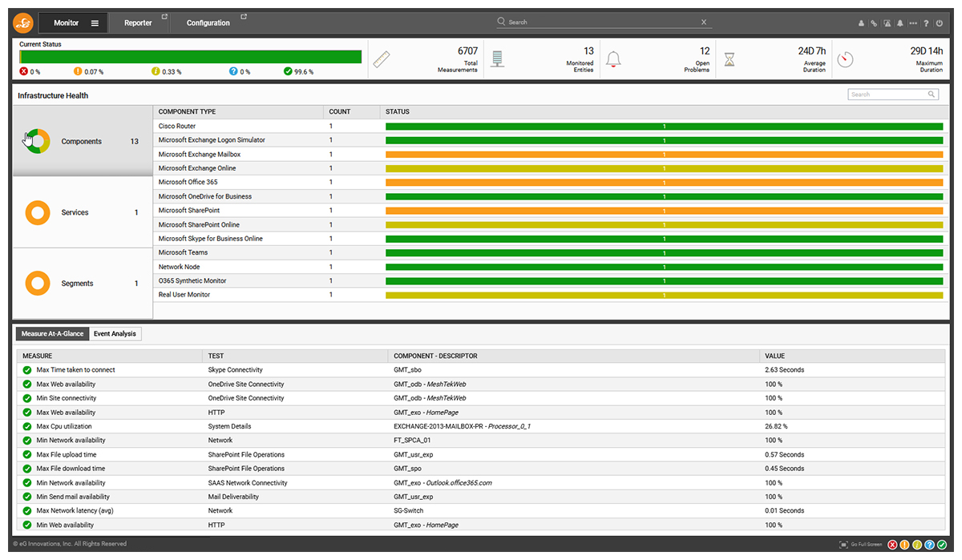The image size is (962, 560).
Task: Click the 26.82 % value cell
Action: [x=777, y=426]
